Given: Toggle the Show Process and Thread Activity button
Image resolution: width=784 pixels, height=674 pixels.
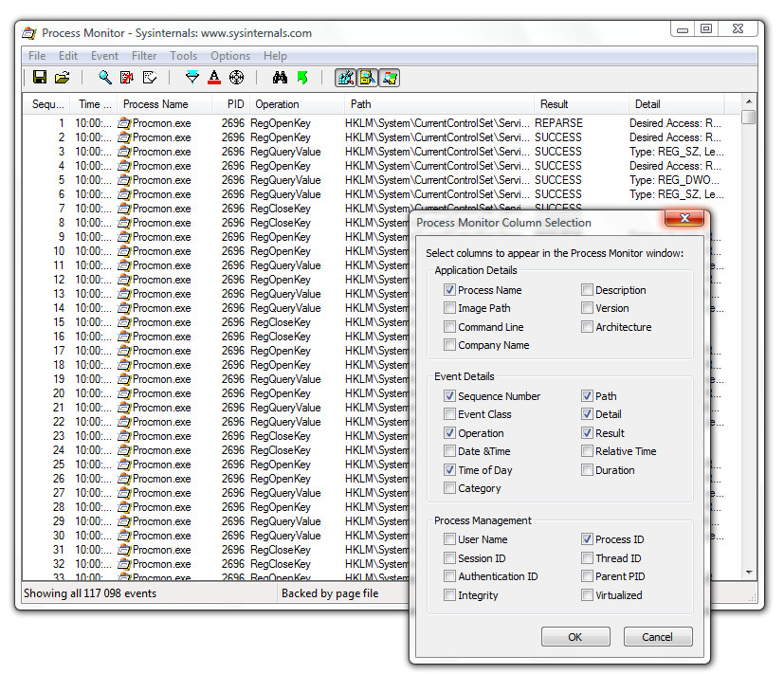Looking at the screenshot, I should click(x=390, y=78).
